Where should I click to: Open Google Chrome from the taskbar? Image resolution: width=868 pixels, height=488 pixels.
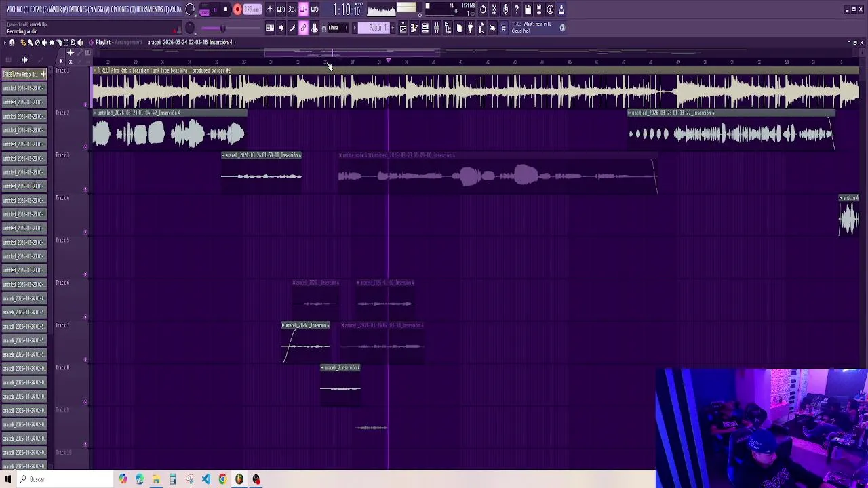[x=222, y=479]
